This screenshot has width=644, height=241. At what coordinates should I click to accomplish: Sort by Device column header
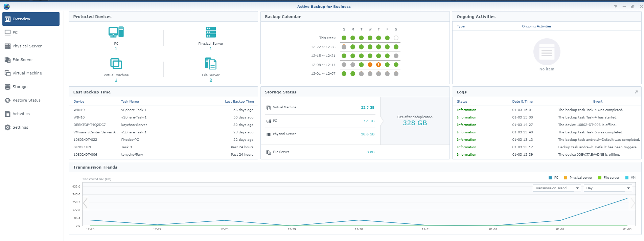tap(79, 102)
